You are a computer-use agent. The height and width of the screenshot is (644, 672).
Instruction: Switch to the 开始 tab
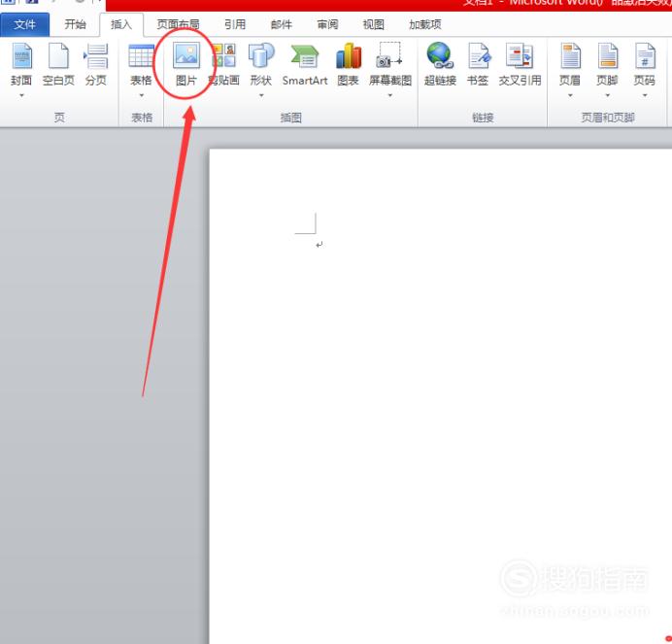[75, 24]
